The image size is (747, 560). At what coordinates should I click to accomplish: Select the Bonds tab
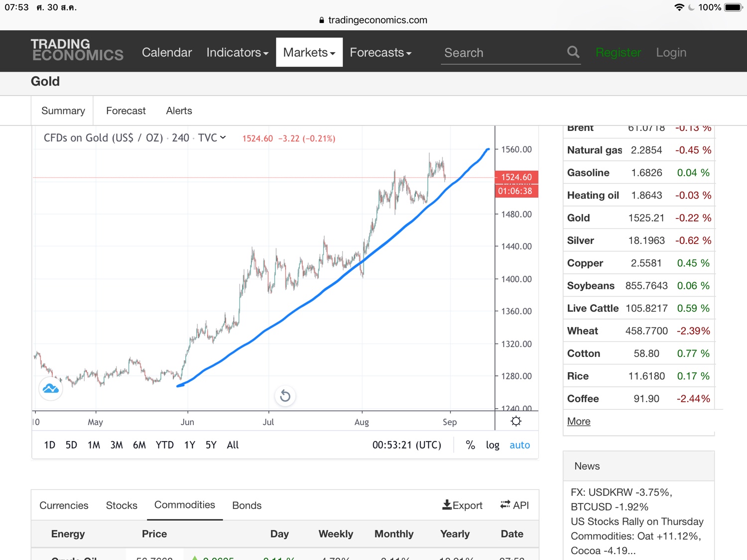point(247,505)
